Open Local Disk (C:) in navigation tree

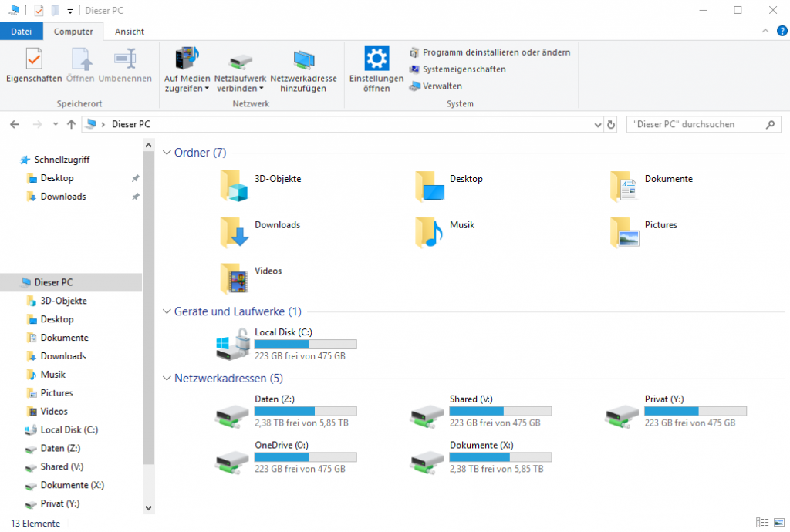(x=69, y=429)
